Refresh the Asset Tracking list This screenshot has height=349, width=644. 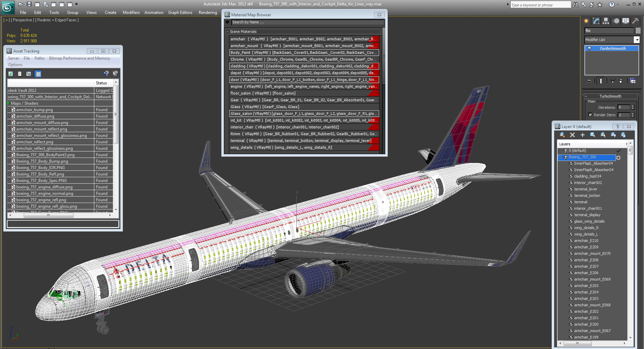(x=11, y=74)
